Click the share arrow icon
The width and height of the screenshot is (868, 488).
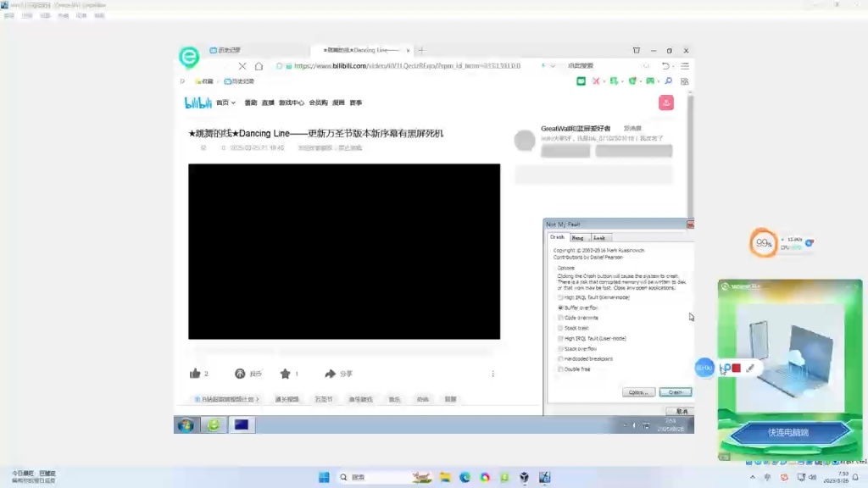coord(330,374)
